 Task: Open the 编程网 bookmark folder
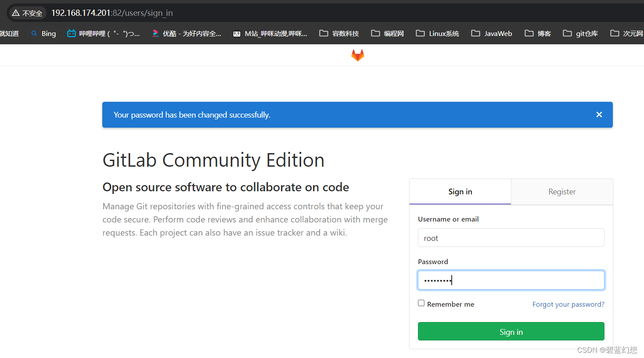tap(388, 33)
